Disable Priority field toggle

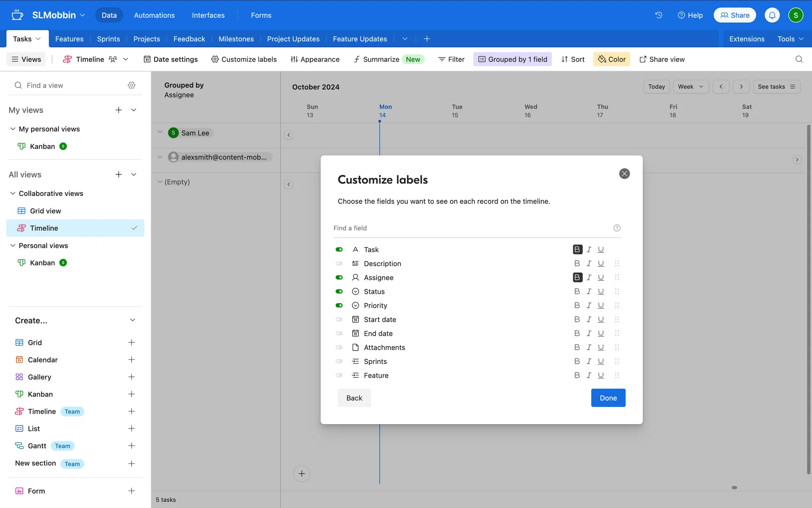point(339,305)
